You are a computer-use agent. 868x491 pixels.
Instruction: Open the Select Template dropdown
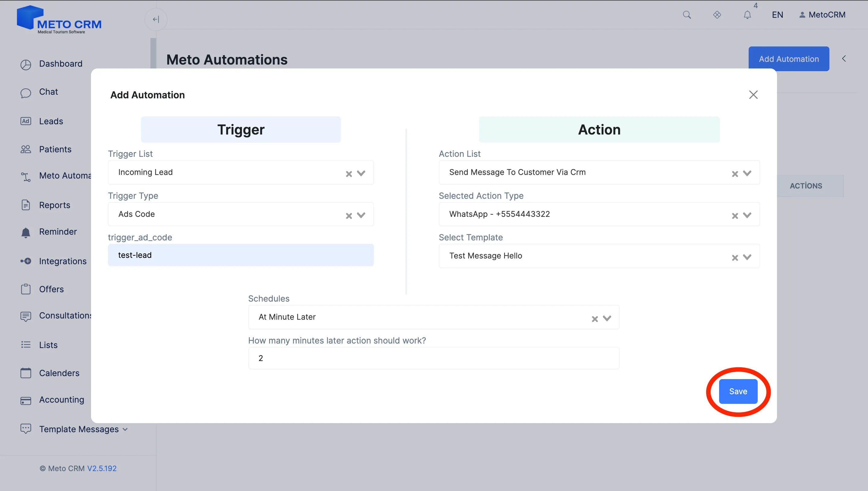(x=747, y=257)
